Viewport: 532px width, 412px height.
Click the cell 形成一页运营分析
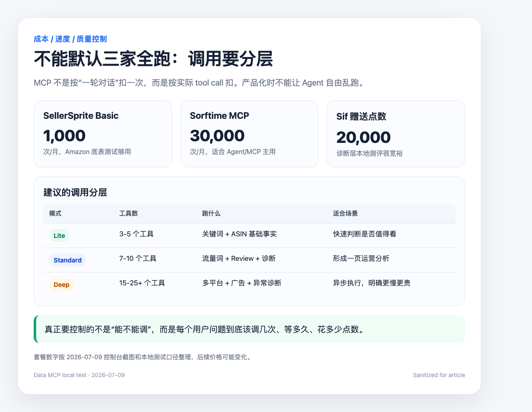click(361, 259)
